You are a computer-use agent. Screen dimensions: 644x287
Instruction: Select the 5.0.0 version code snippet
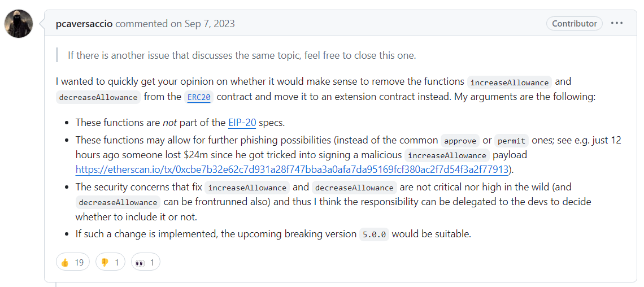[x=374, y=235]
